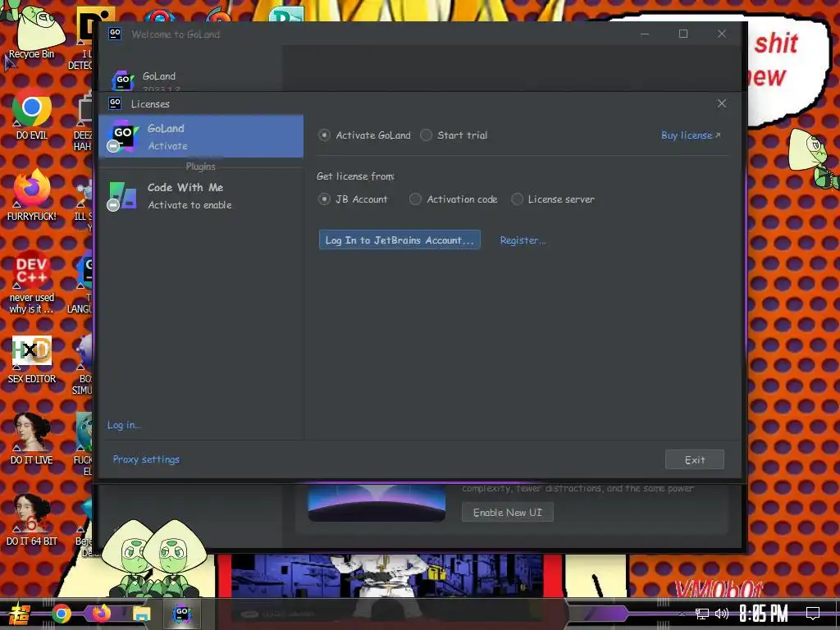Image resolution: width=840 pixels, height=630 pixels.
Task: Open the Register link
Action: [523, 240]
